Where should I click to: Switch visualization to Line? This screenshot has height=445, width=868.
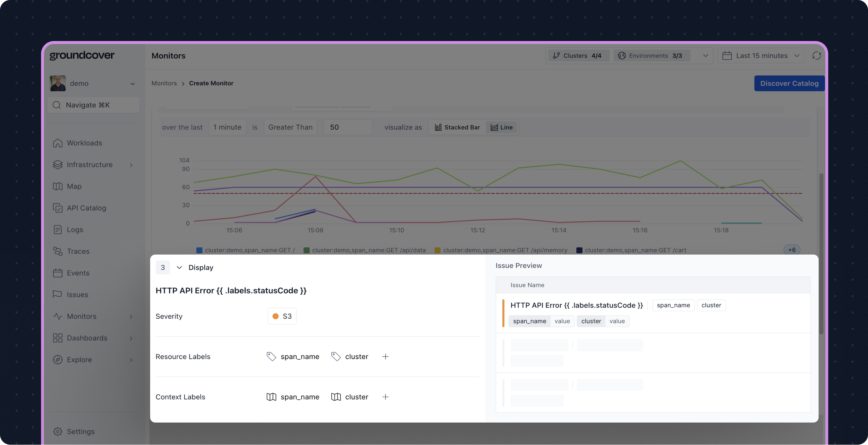(501, 127)
